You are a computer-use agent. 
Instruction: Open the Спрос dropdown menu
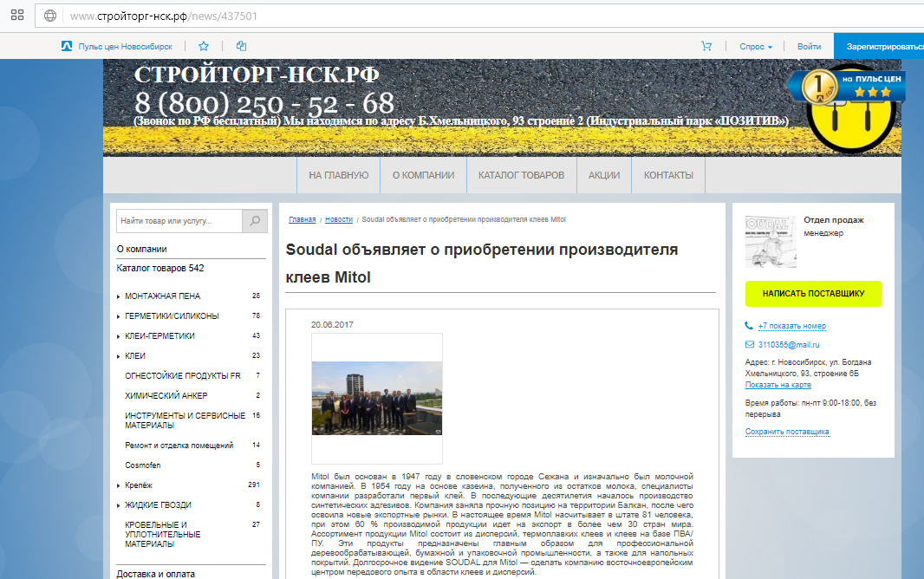pyautogui.click(x=756, y=47)
